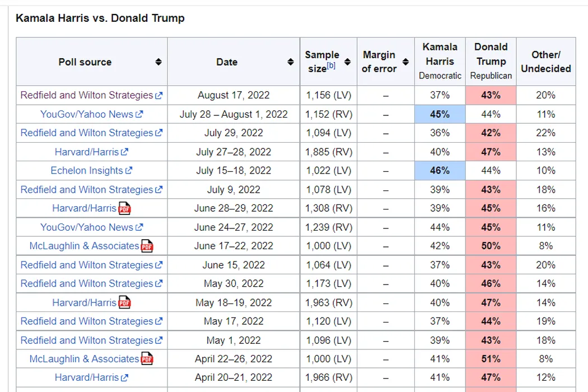
Task: Open Harvard/Harris June 28–29 link
Action: pos(85,208)
